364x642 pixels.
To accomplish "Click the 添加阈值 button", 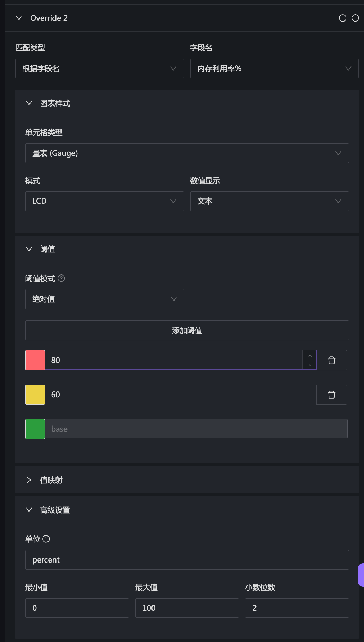I will [187, 330].
